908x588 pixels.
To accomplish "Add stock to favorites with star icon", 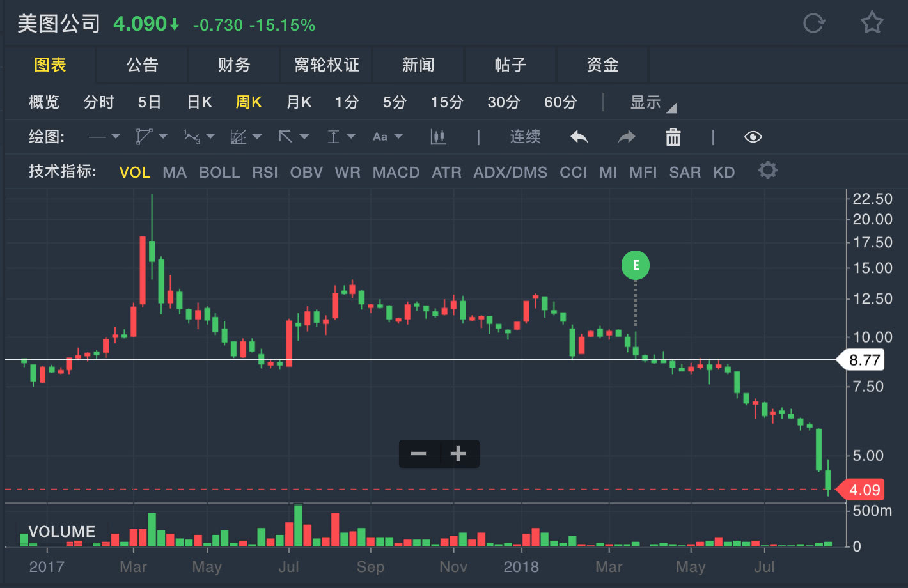I will pyautogui.click(x=872, y=24).
